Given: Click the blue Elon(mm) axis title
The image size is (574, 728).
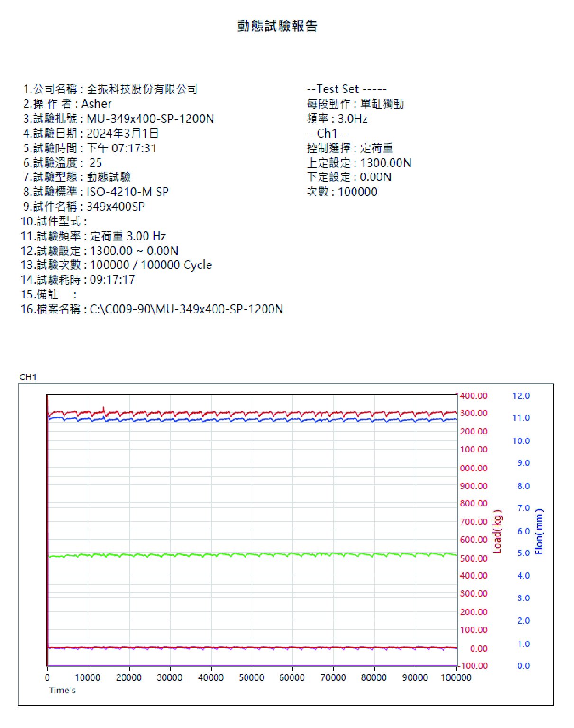Looking at the screenshot, I should 539,531.
